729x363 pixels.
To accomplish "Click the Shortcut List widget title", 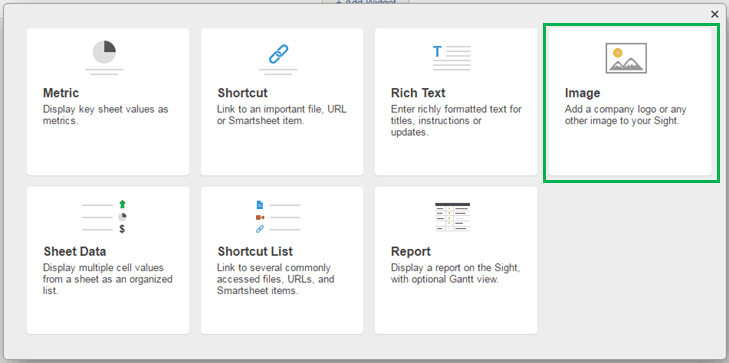I will 255,251.
